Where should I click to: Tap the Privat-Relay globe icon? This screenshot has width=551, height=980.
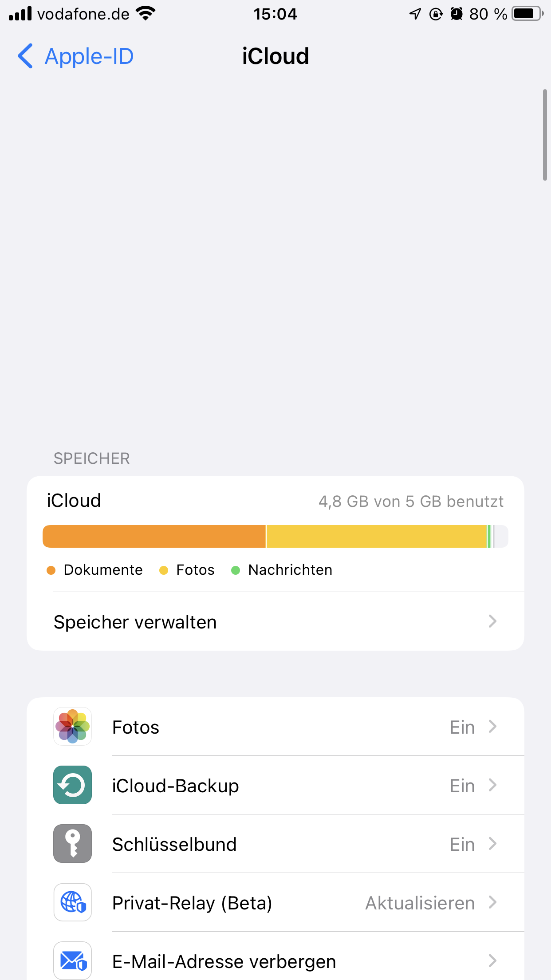(x=72, y=902)
